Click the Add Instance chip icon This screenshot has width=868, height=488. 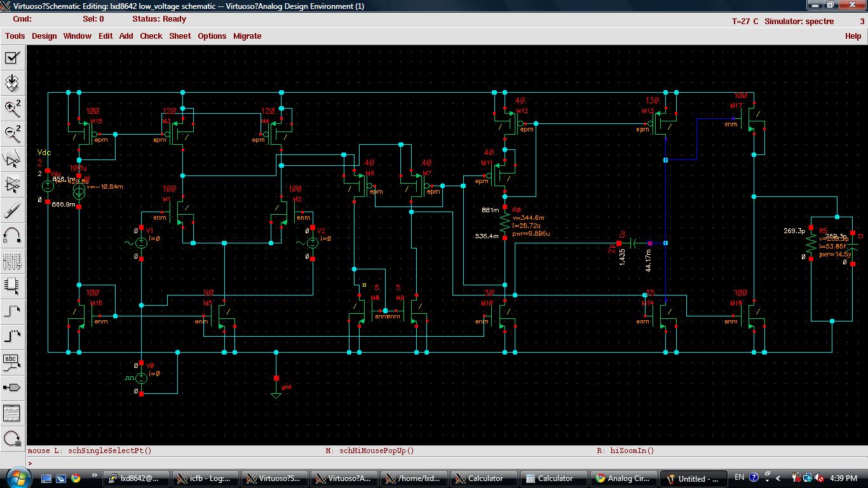12,286
